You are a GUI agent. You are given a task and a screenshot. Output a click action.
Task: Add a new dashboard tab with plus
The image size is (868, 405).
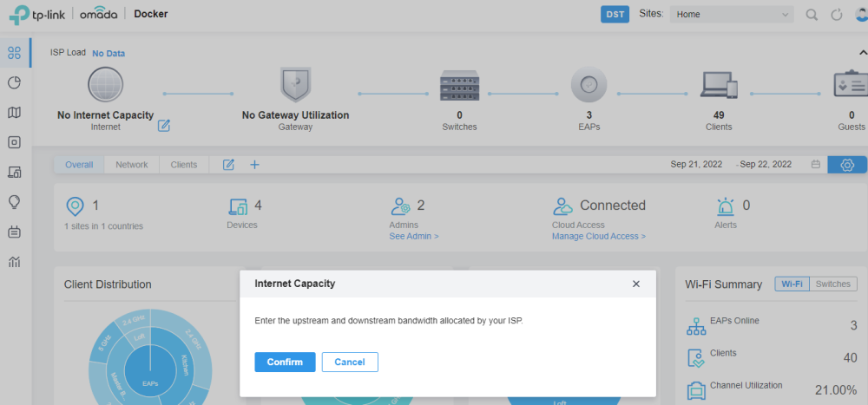point(254,164)
